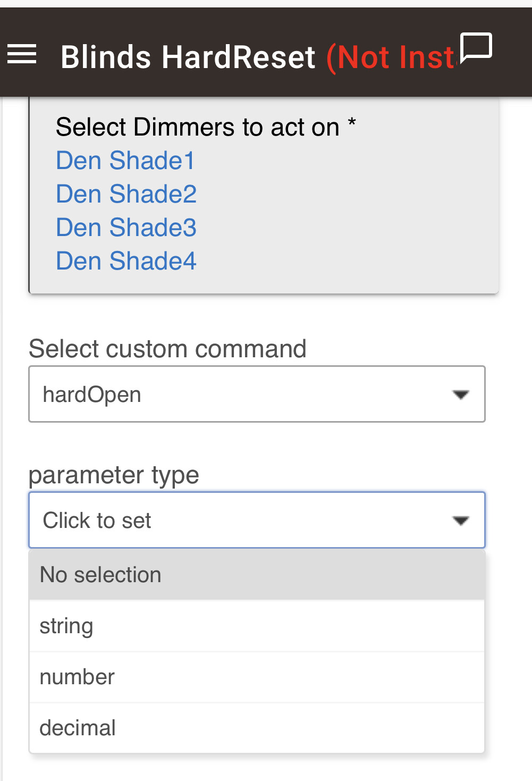Click the Den Shade1 device link

coord(125,161)
